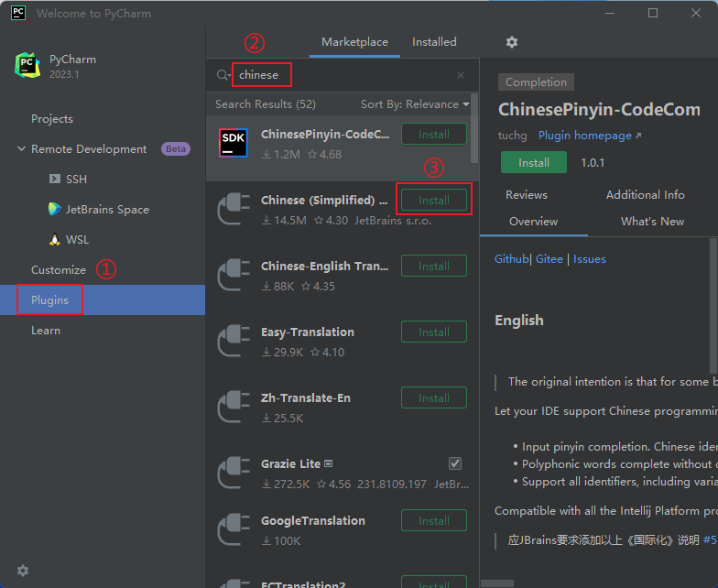The image size is (718, 588).
Task: Click the download count icon for Chinese (Simplified)
Action: point(266,221)
